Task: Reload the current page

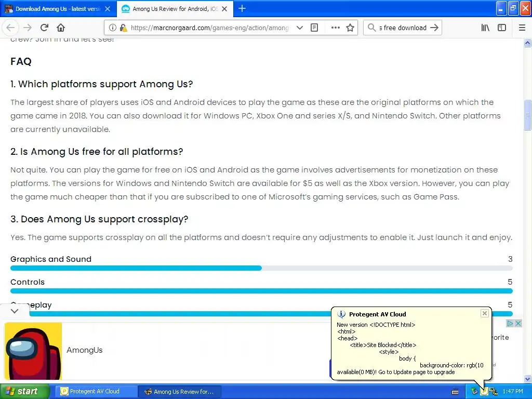Action: point(44,28)
